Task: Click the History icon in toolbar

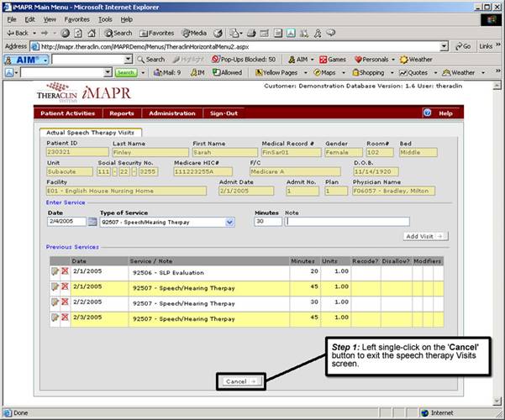Action: pyautogui.click(x=218, y=33)
